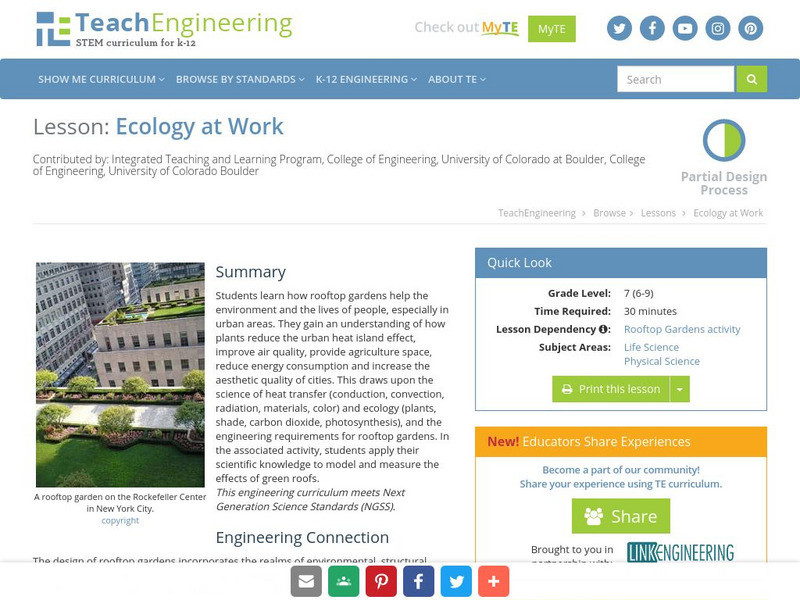The height and width of the screenshot is (600, 800).
Task: Open the Browse by Standards dropdown
Action: tap(240, 79)
